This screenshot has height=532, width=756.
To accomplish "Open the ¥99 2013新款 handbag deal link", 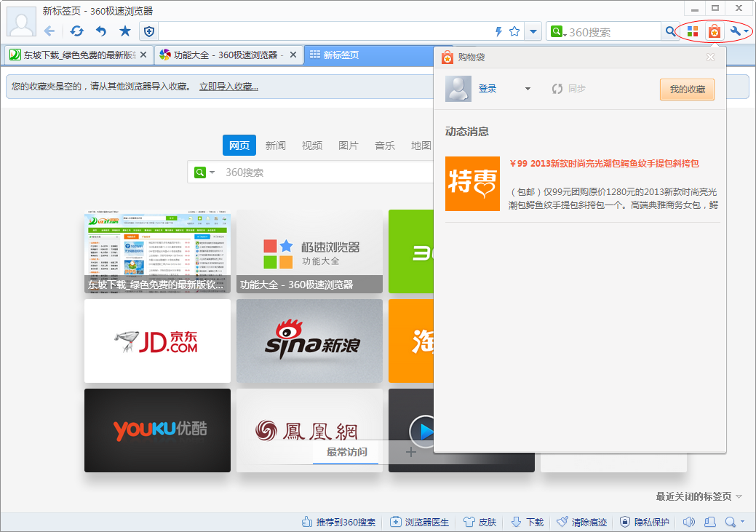I will pos(604,164).
